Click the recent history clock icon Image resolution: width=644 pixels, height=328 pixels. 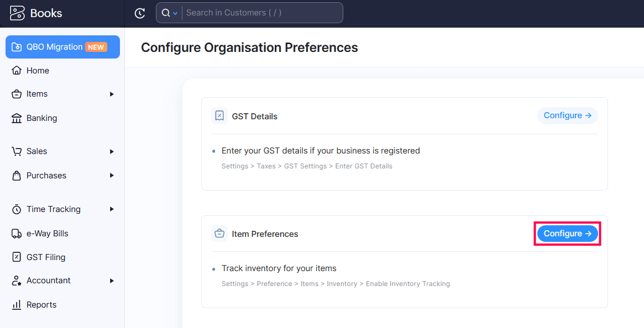(140, 12)
